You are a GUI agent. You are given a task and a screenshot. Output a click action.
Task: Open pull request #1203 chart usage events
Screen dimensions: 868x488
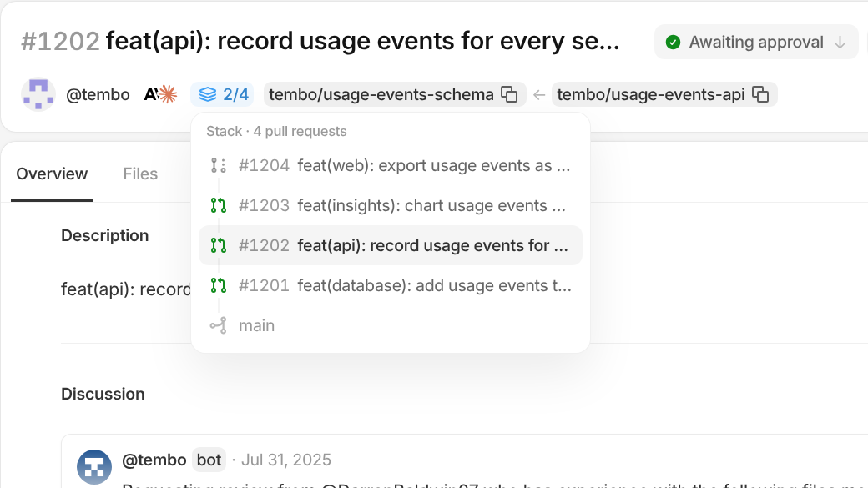pos(391,205)
